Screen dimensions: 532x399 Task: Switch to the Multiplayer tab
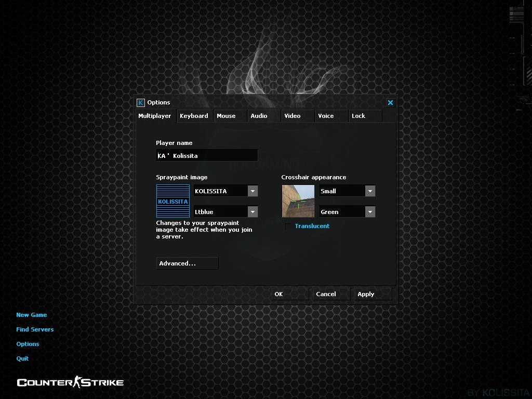tap(156, 116)
